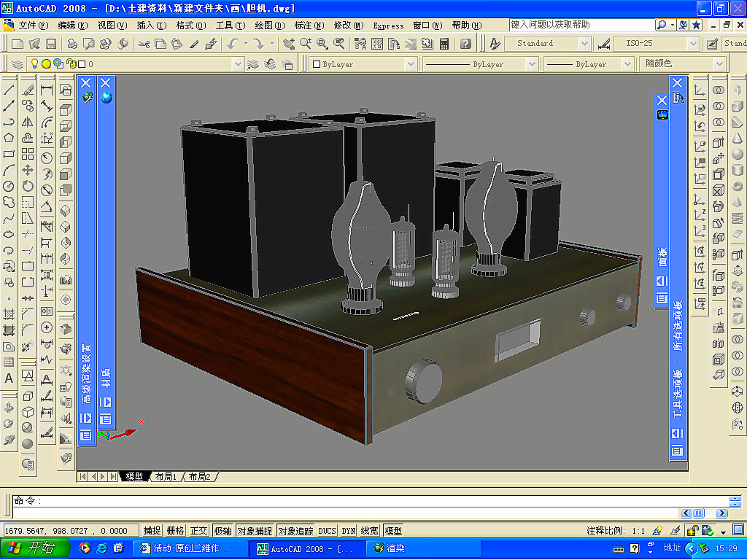This screenshot has height=560, width=747.
Task: Open the ISO-25 dimension style dropdown
Action: [693, 44]
